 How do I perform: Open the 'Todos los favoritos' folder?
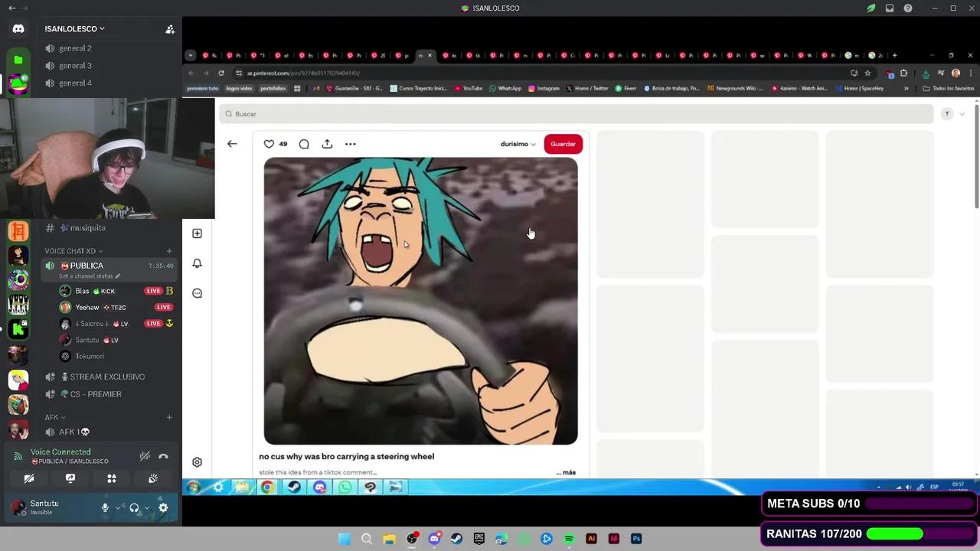click(x=949, y=88)
